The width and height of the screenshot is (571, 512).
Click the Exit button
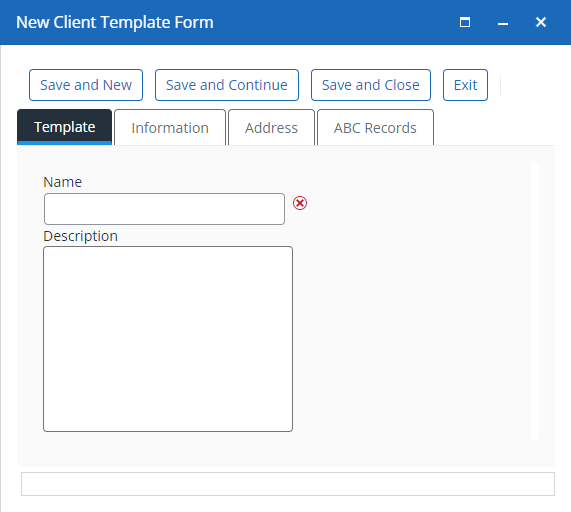pyautogui.click(x=465, y=85)
